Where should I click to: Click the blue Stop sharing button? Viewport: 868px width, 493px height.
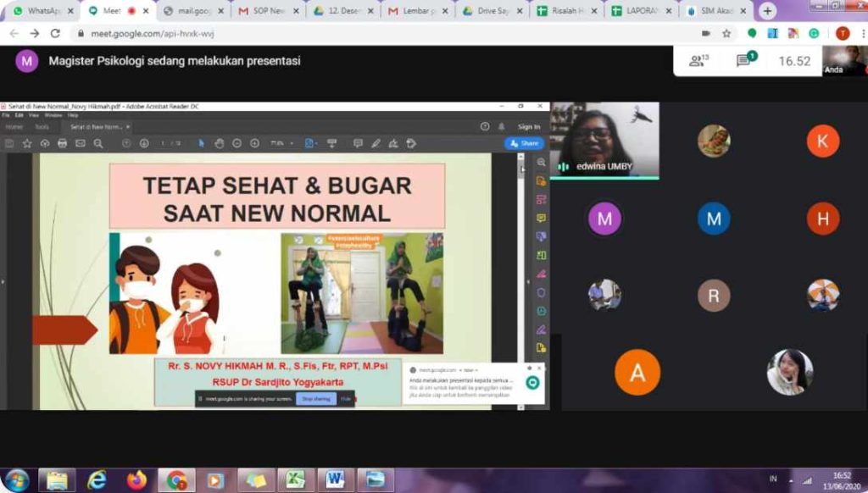pos(316,398)
